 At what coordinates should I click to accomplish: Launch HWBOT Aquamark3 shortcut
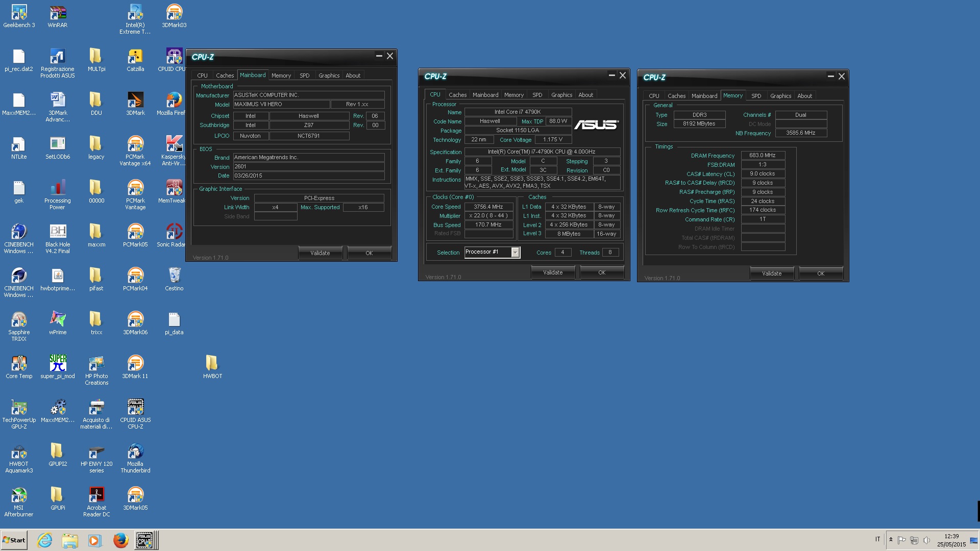tap(19, 458)
